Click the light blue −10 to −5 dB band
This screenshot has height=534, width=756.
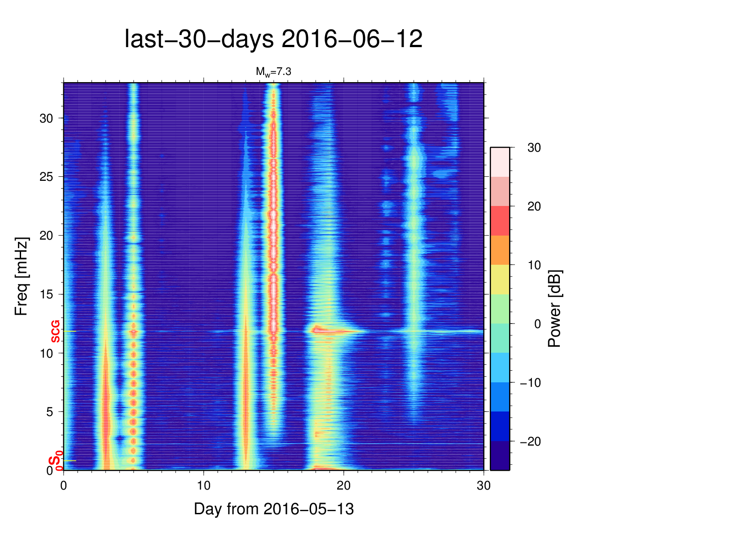[500, 368]
